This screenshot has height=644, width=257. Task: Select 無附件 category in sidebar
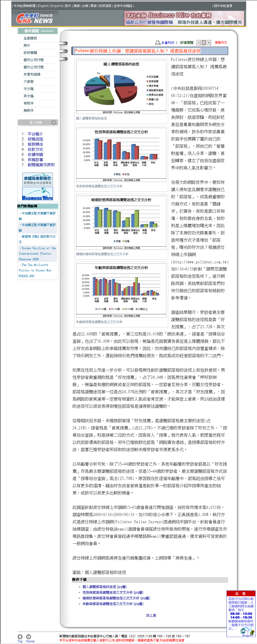(29, 110)
